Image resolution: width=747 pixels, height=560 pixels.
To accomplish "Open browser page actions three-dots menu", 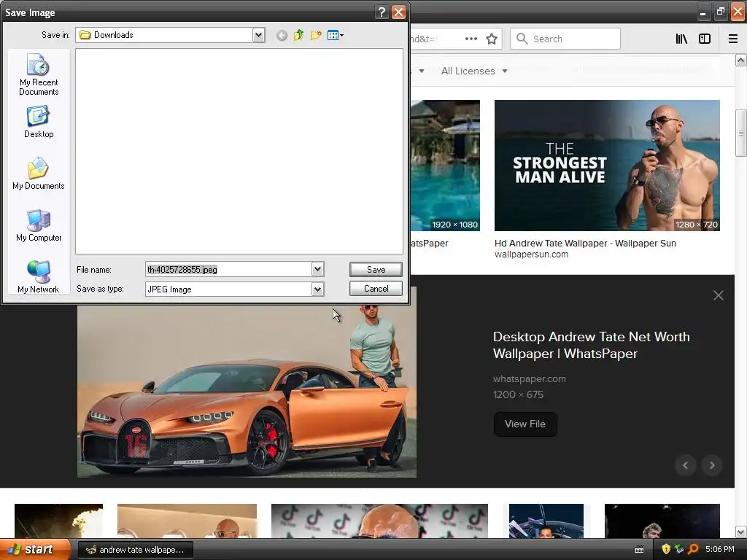I will [x=471, y=39].
